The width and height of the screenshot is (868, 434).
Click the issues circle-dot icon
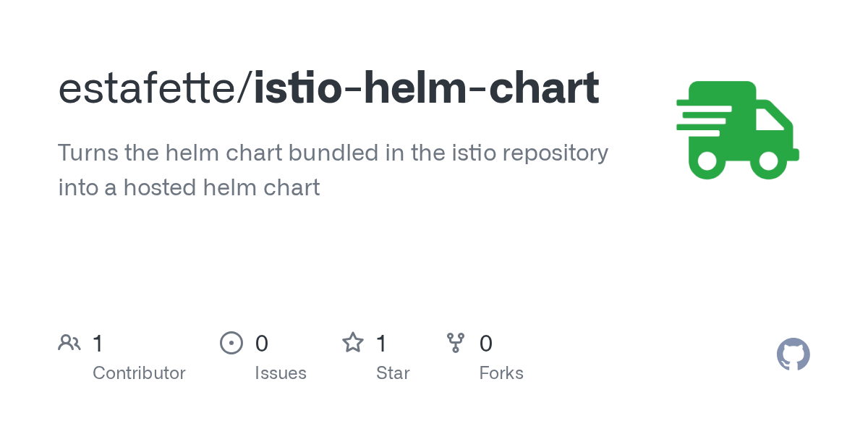231,343
